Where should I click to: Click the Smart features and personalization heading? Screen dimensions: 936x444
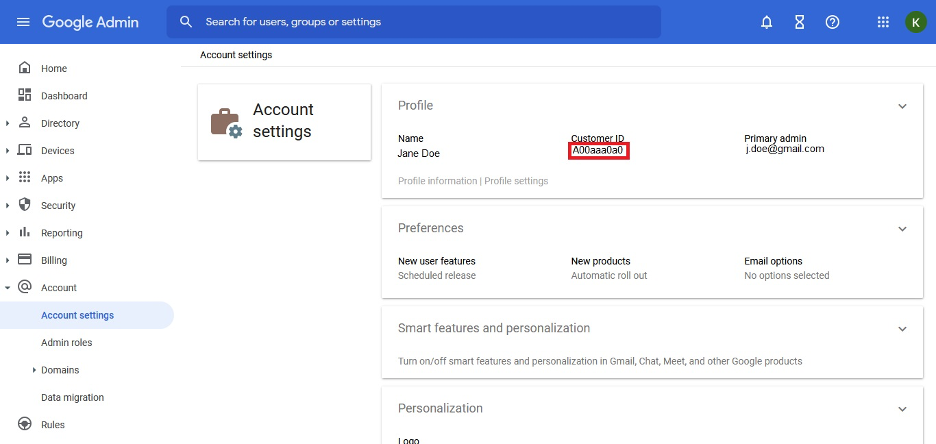click(494, 328)
